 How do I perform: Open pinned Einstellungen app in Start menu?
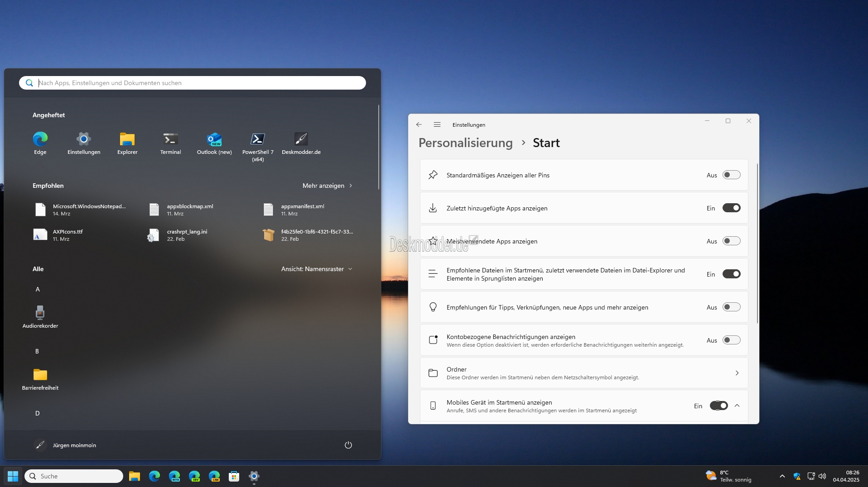pyautogui.click(x=84, y=143)
